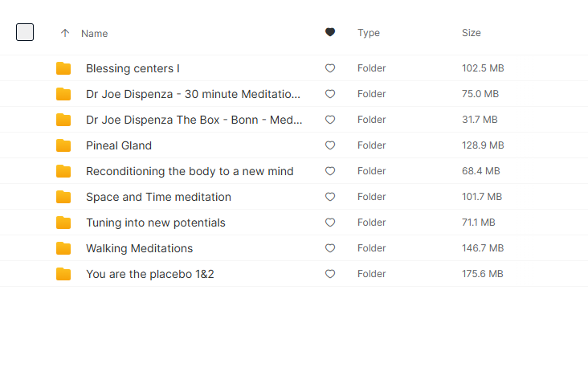This screenshot has height=384, width=588.
Task: Favorite the Blessing centers I folder
Action: tap(330, 68)
